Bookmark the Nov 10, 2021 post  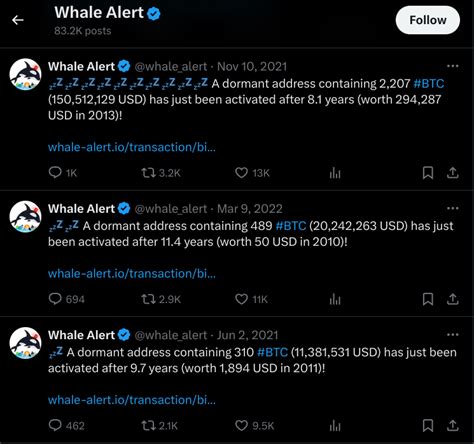click(428, 173)
